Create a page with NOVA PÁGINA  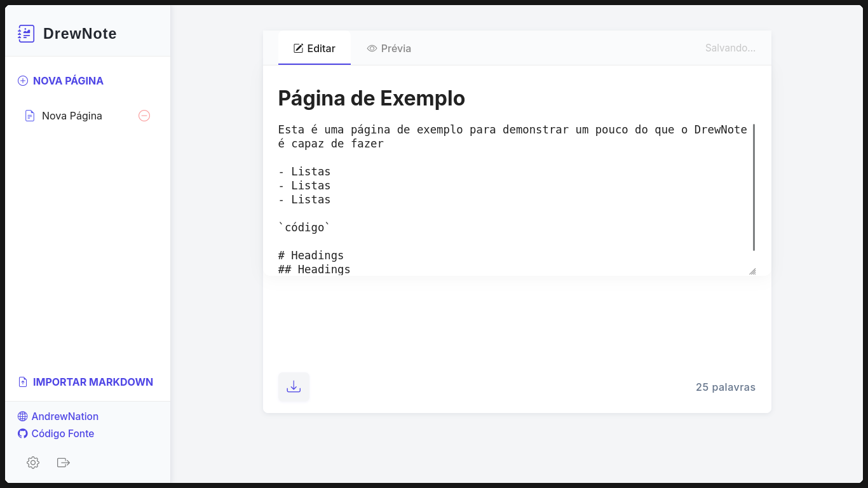click(60, 81)
